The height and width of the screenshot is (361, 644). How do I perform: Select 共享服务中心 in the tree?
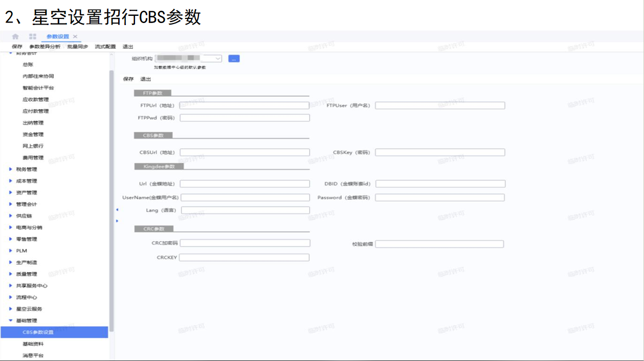(x=32, y=286)
